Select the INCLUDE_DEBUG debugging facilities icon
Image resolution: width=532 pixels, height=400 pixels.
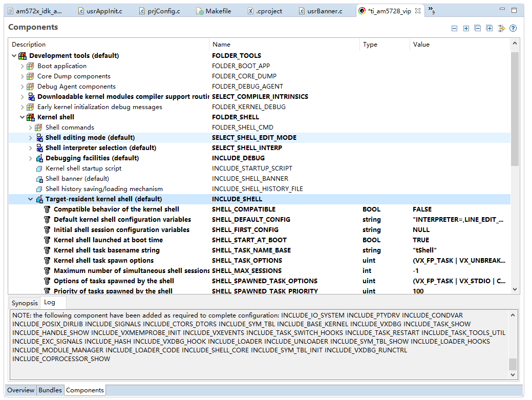pos(38,158)
